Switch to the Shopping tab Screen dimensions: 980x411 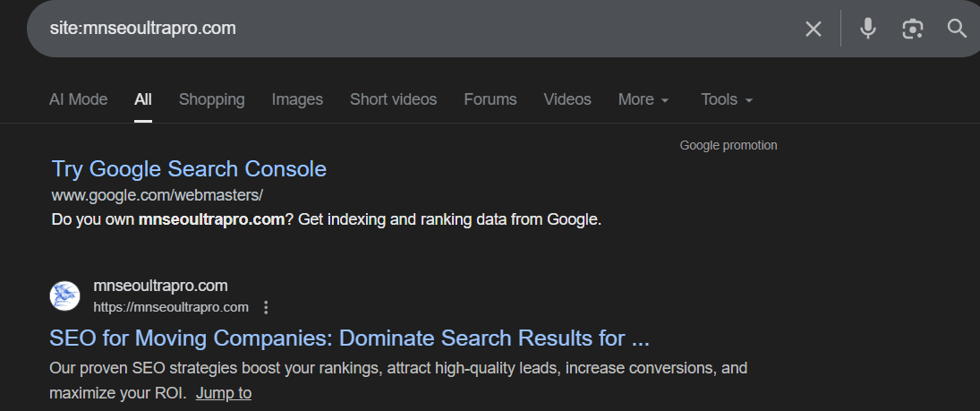click(211, 99)
